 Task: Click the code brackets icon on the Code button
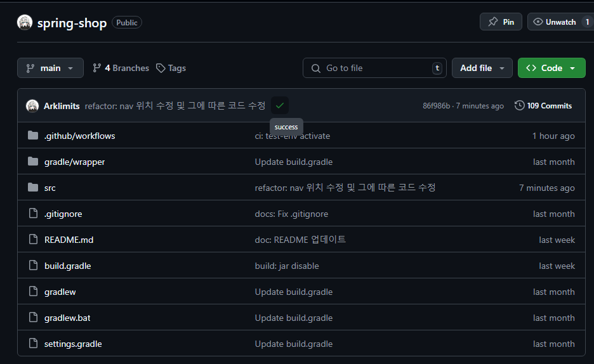click(531, 68)
